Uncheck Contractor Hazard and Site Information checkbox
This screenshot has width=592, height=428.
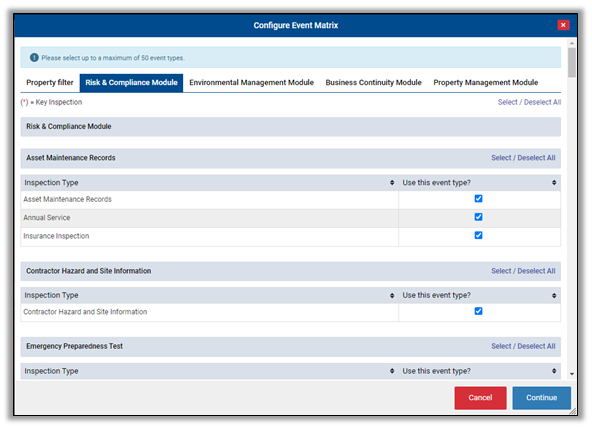click(x=478, y=311)
